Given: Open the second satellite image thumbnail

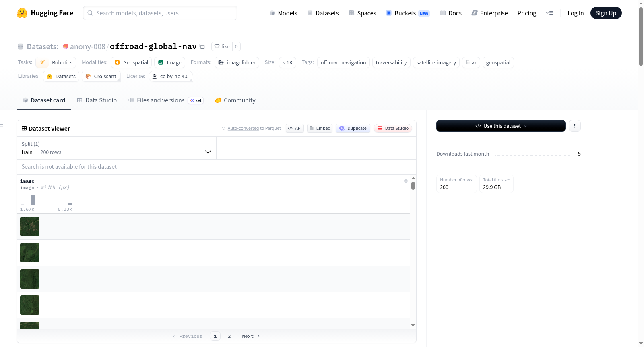Looking at the screenshot, I should click(30, 253).
